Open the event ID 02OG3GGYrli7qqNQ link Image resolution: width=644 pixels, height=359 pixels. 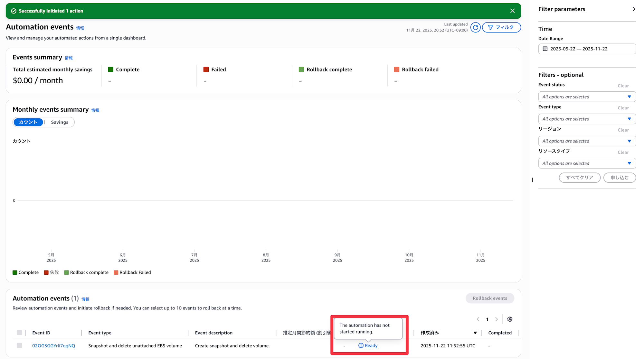[53, 346]
